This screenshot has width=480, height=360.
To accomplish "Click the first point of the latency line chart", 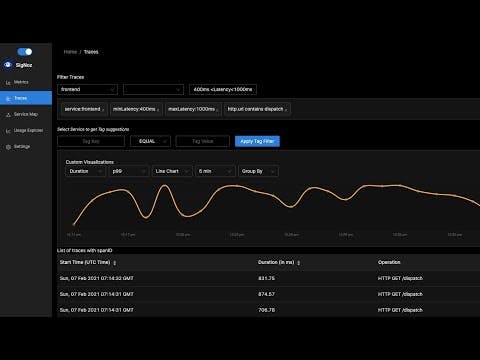I will click(74, 224).
